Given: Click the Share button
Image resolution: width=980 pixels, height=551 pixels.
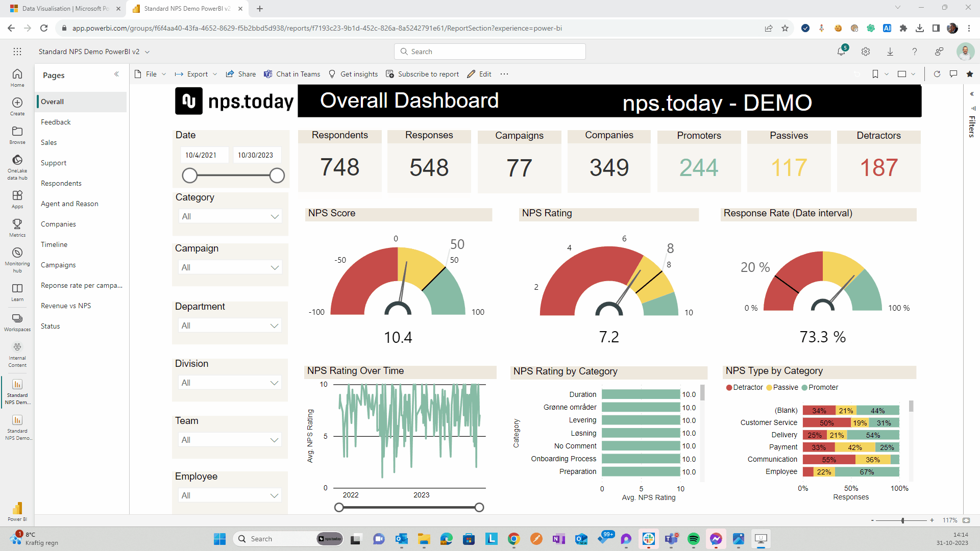Looking at the screenshot, I should pyautogui.click(x=240, y=74).
